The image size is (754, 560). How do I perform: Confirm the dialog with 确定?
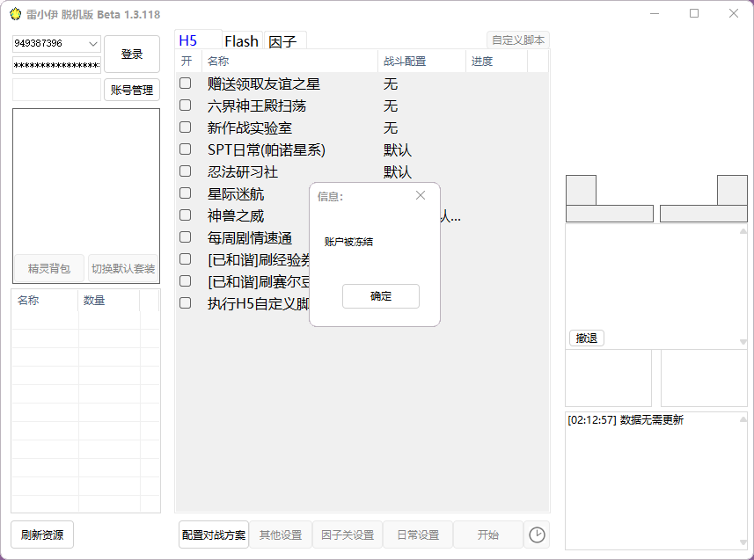pyautogui.click(x=380, y=296)
